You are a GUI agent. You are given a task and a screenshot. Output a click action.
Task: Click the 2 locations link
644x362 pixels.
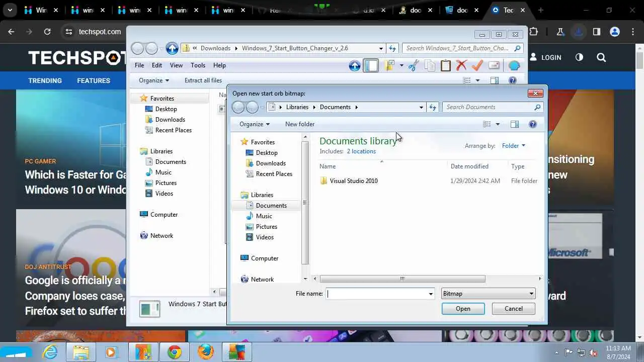coord(361,151)
